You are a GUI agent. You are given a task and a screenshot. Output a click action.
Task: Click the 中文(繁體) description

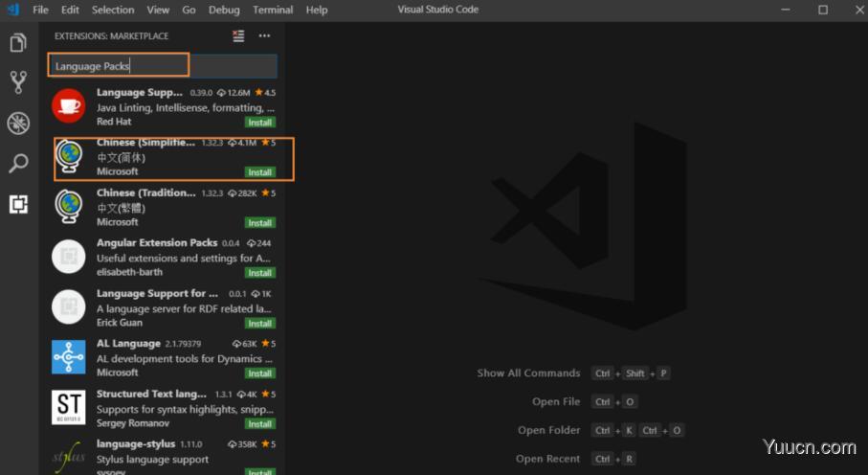[122, 209]
